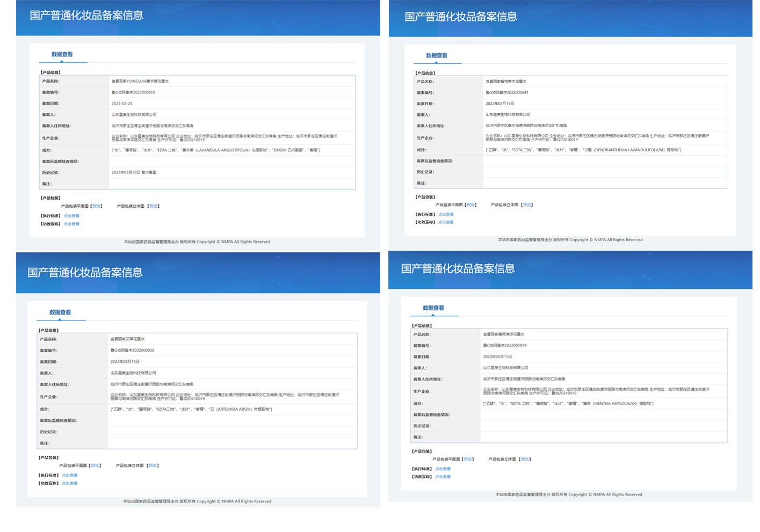Click 生产企业 details in record 2022000839
Viewport: 760px width, 532px height.
(596, 391)
